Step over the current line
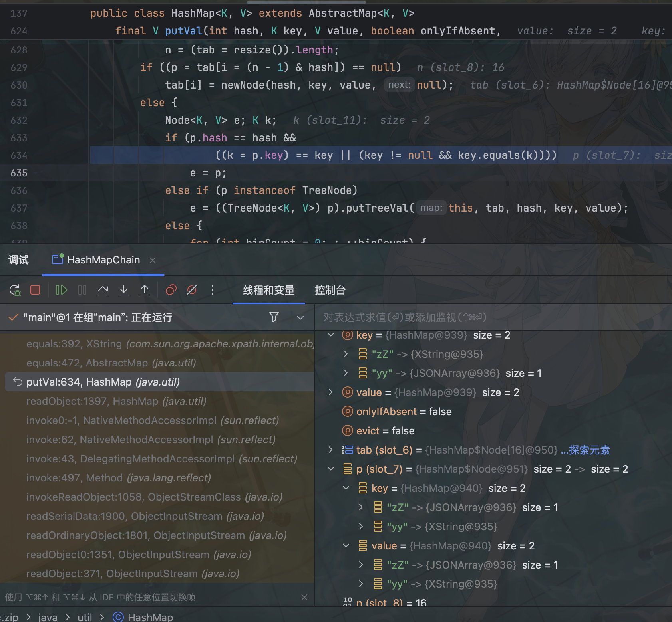The image size is (672, 622). [103, 290]
